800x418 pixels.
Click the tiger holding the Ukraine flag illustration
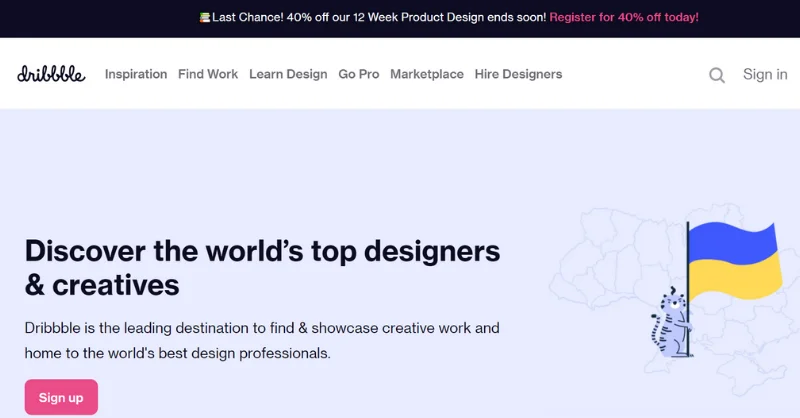pos(715,289)
